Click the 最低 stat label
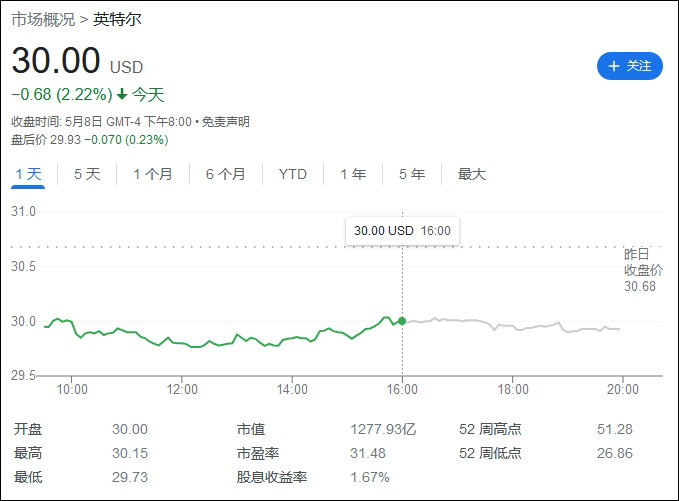Image resolution: width=679 pixels, height=501 pixels. [28, 478]
